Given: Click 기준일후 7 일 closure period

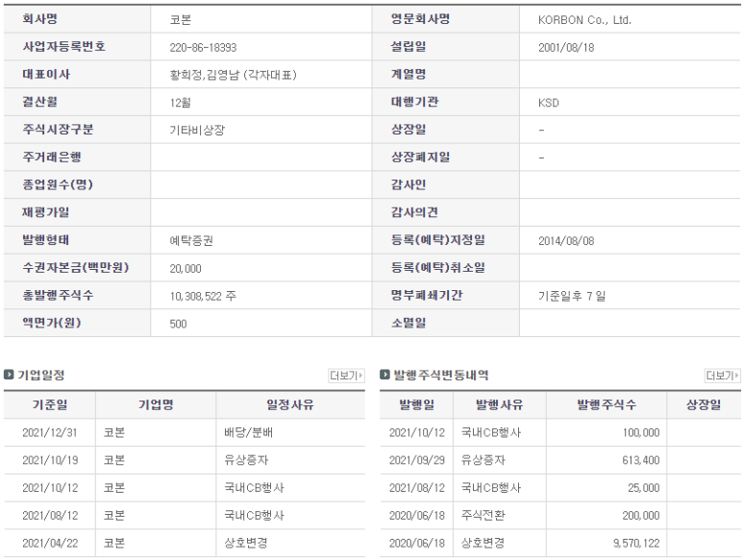Looking at the screenshot, I should point(572,296).
